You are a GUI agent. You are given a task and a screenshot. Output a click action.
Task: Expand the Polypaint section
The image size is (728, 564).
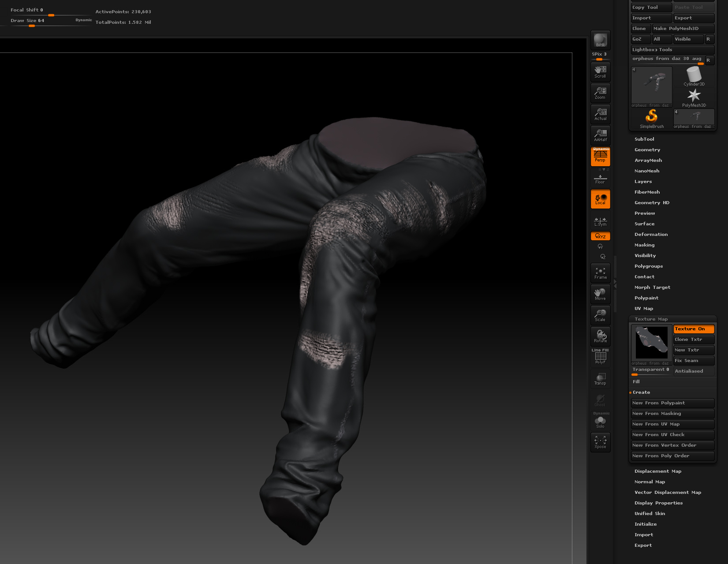coord(646,298)
